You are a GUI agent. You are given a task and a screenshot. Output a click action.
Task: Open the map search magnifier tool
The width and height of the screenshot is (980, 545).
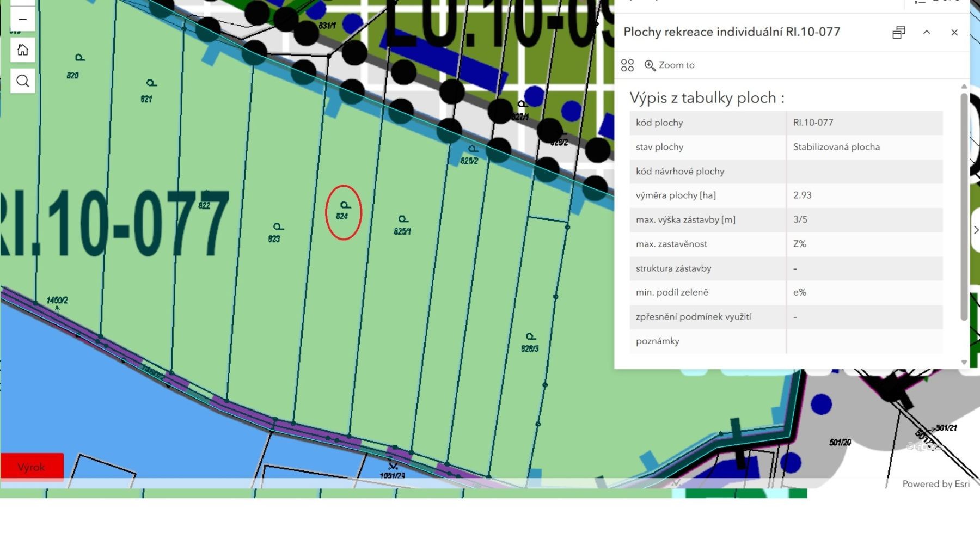[22, 81]
